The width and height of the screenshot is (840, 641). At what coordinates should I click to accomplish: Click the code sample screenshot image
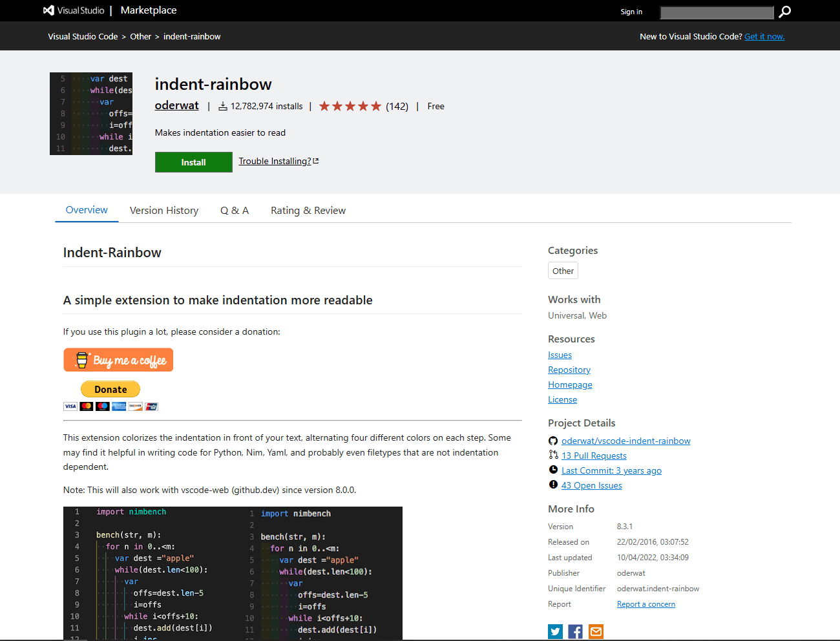coord(233,573)
